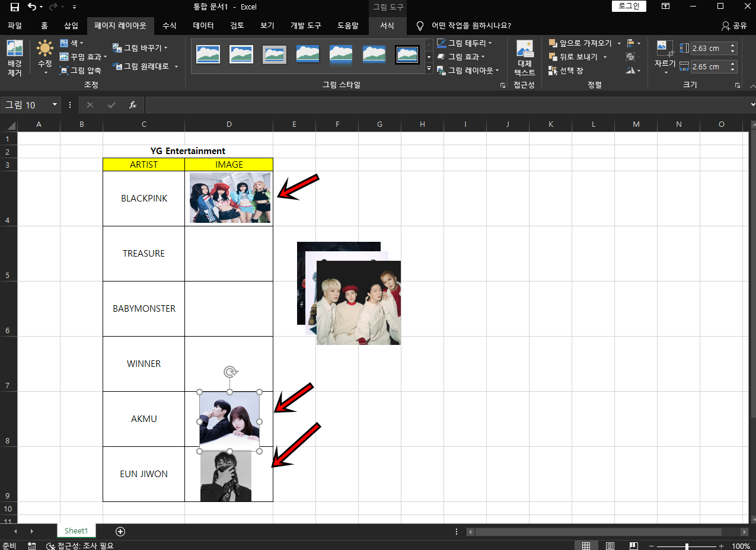Open Reset Picture dropdown arrow
This screenshot has width=756, height=550.
(x=176, y=66)
